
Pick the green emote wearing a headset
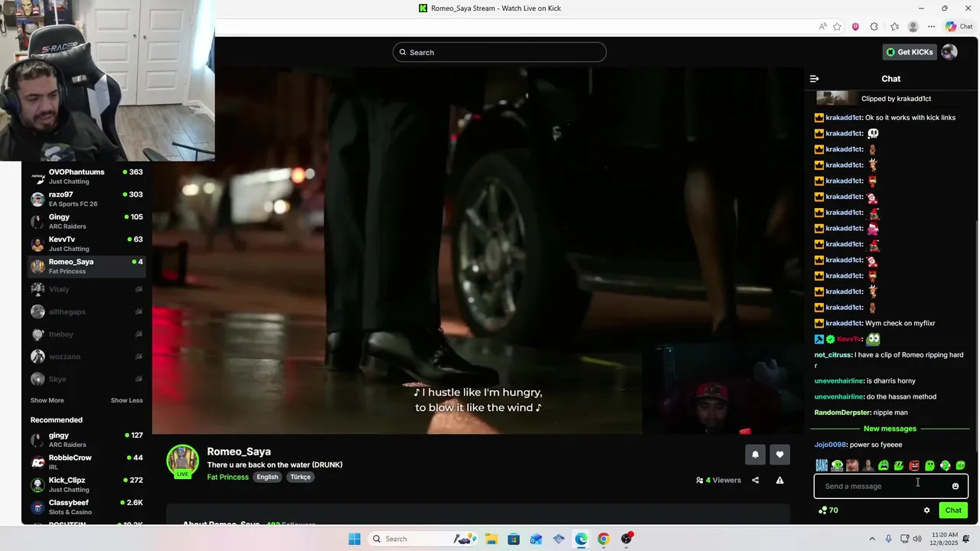(x=945, y=465)
